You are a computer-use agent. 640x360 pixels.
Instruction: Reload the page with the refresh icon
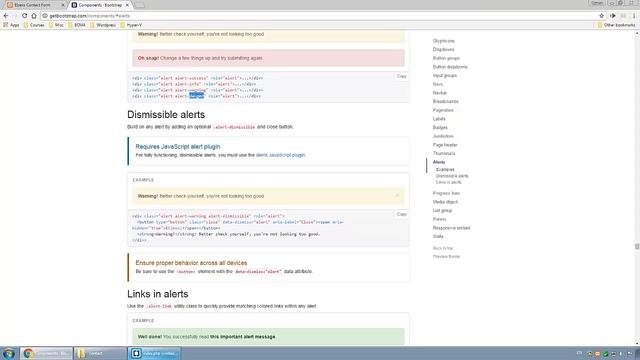pos(24,16)
